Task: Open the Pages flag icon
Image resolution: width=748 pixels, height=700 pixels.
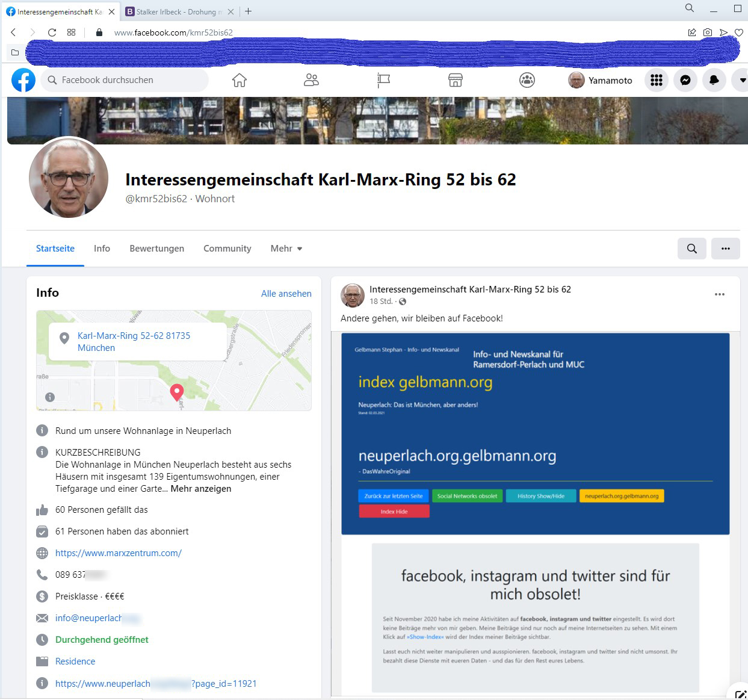Action: click(383, 80)
